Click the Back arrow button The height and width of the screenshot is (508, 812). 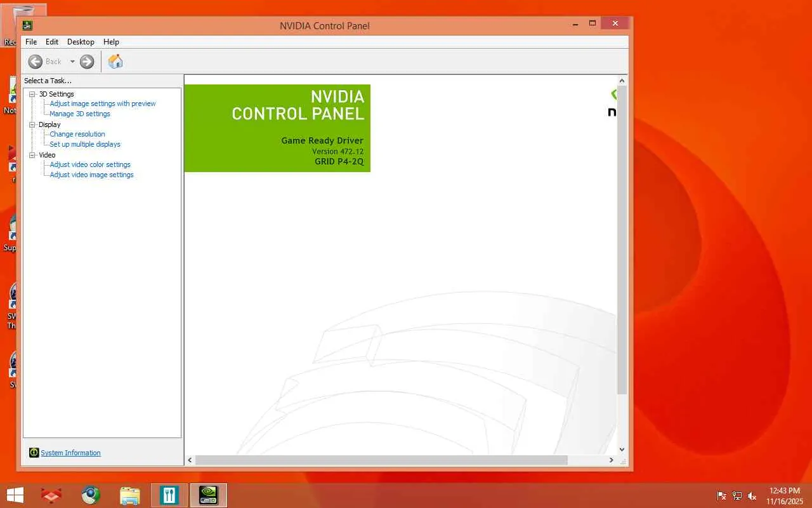point(36,62)
